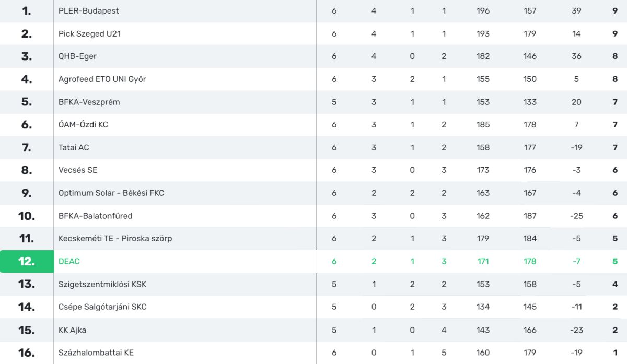
Task: Select the Csépe Salgótarjáni SKC team
Action: [102, 307]
